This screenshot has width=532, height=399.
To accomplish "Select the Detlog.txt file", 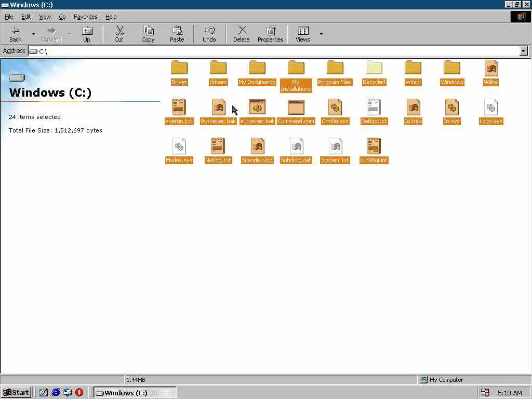I will pos(374,107).
